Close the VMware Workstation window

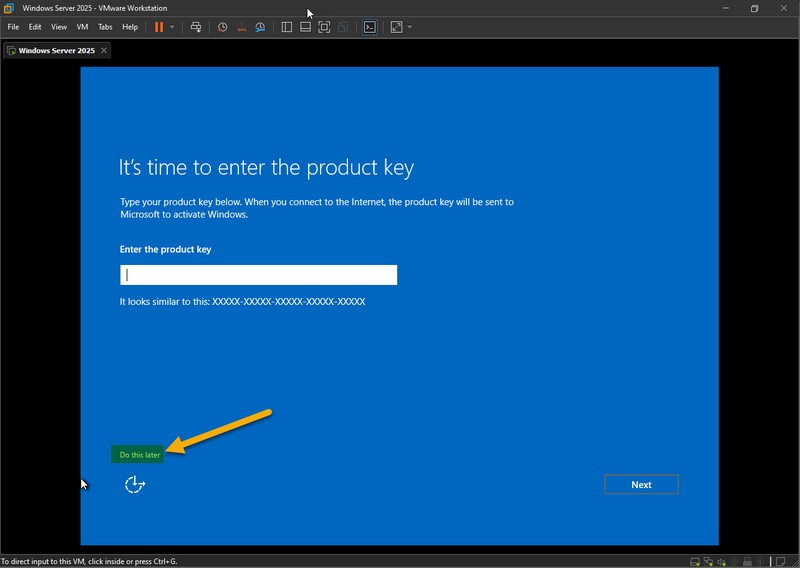click(x=784, y=8)
